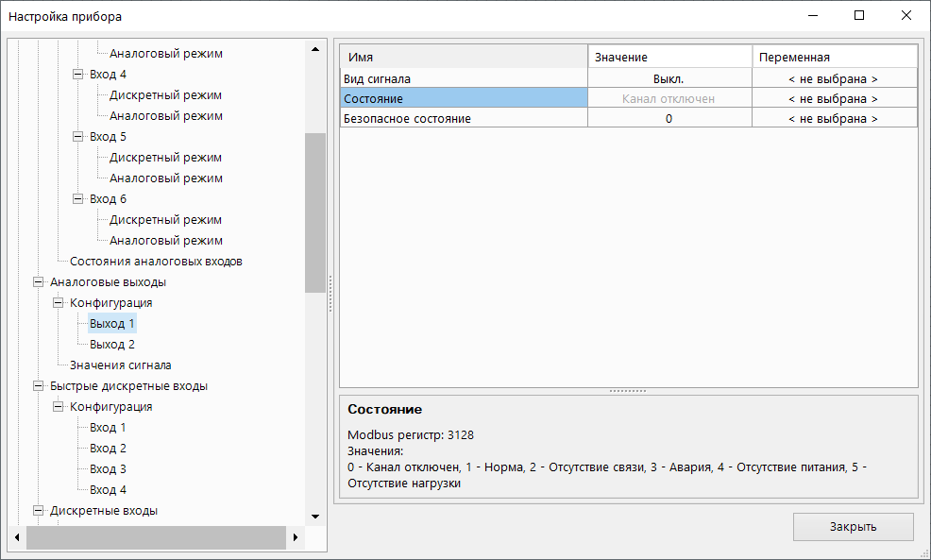The height and width of the screenshot is (560, 931).
Task: Collapse the Быстрые дискретные входы node
Action: 39,386
